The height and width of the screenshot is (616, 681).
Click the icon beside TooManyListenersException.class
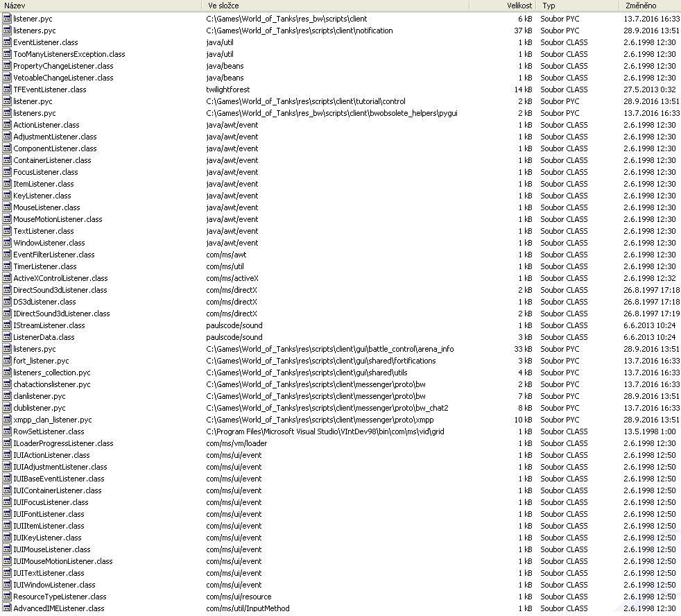[6, 54]
